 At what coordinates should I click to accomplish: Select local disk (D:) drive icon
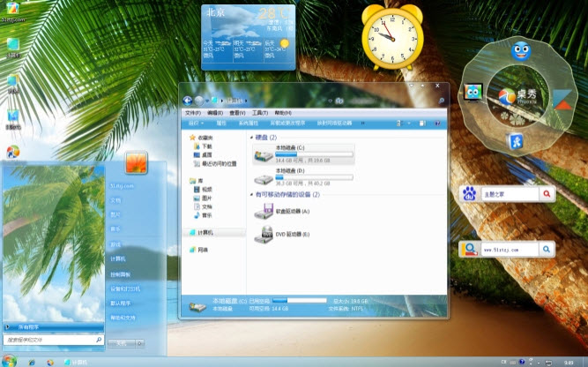click(264, 178)
